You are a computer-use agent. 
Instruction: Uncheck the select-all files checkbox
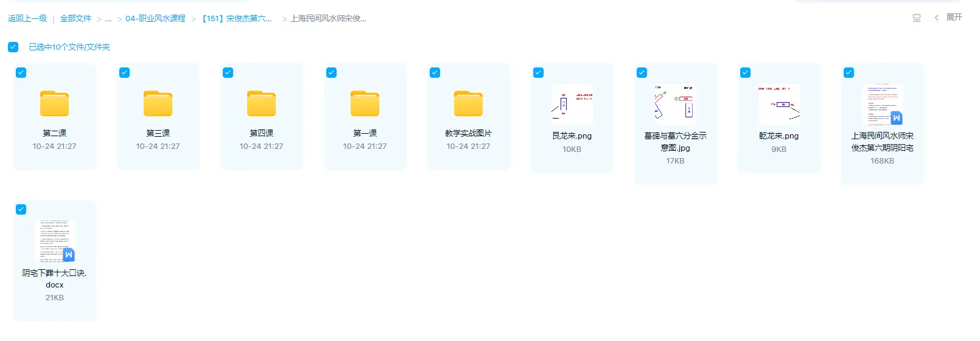(13, 47)
